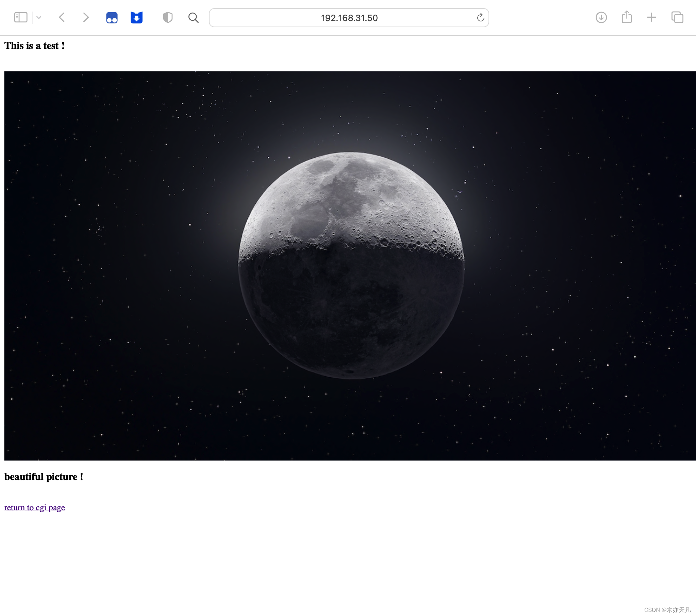Open the Share menu

(627, 17)
